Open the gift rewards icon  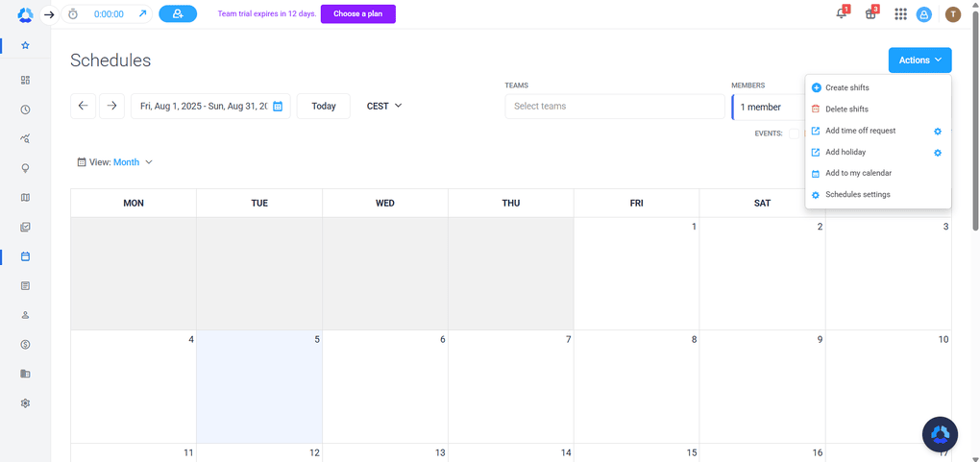871,13
